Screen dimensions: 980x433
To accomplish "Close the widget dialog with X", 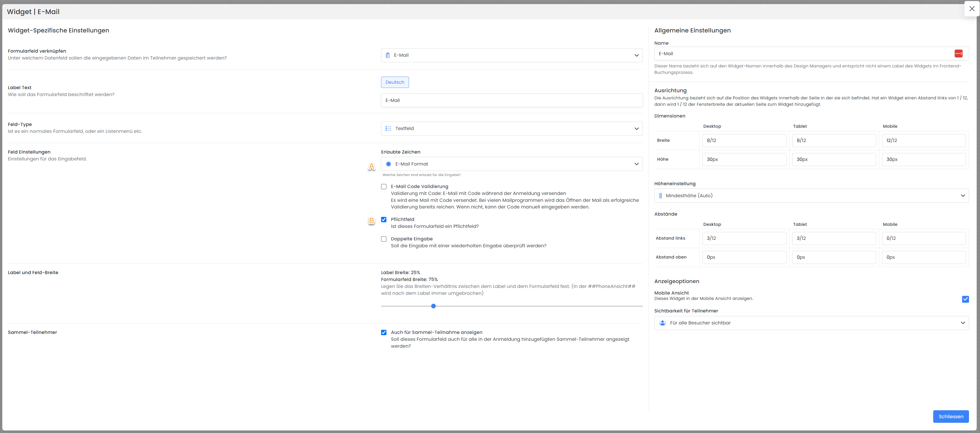I will (972, 9).
